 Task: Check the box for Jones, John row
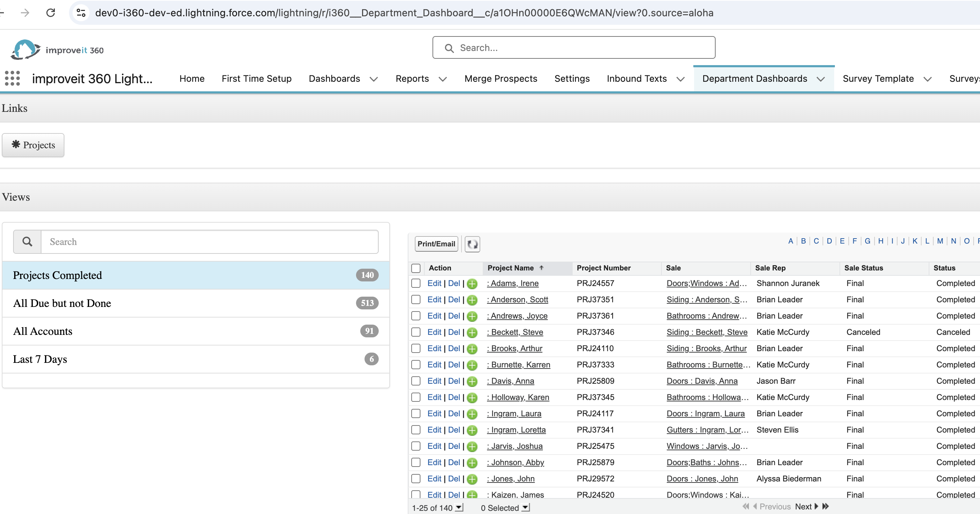click(416, 479)
